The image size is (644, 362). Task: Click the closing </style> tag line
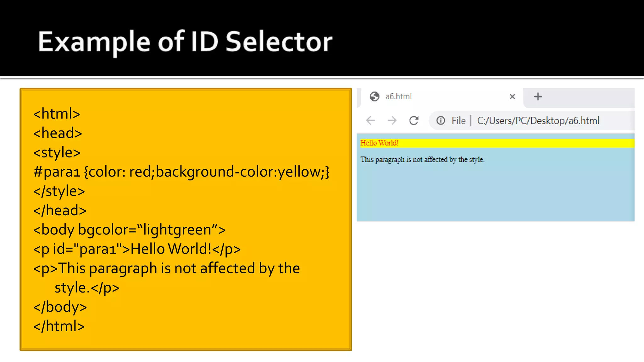(x=59, y=191)
